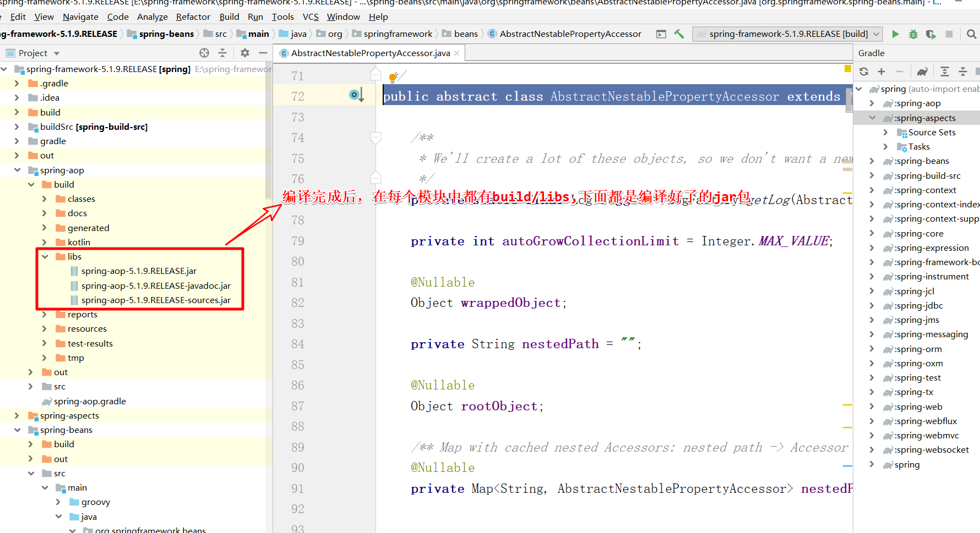Screen dimensions: 980x533
Task: Click line number 79 in the gutter
Action: point(297,241)
